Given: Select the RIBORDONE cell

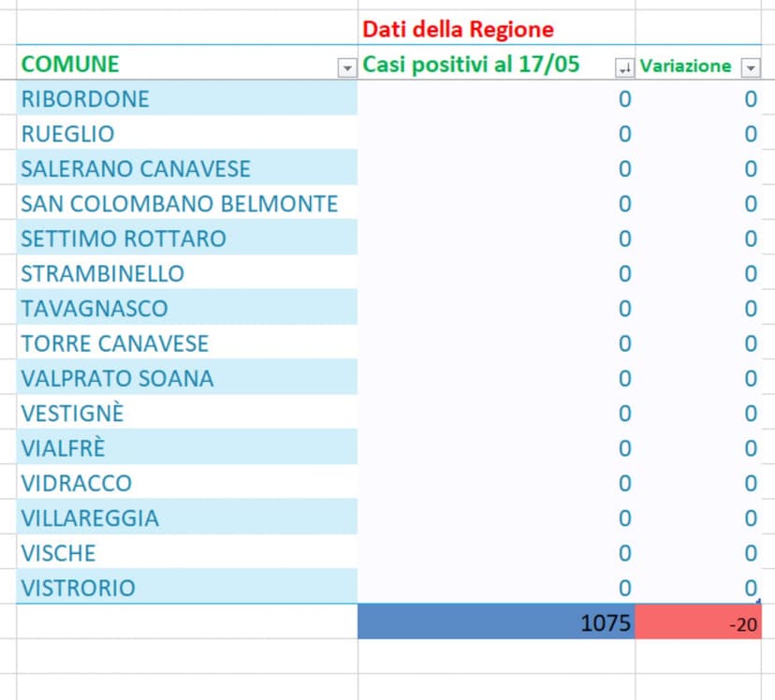Looking at the screenshot, I should tap(85, 99).
